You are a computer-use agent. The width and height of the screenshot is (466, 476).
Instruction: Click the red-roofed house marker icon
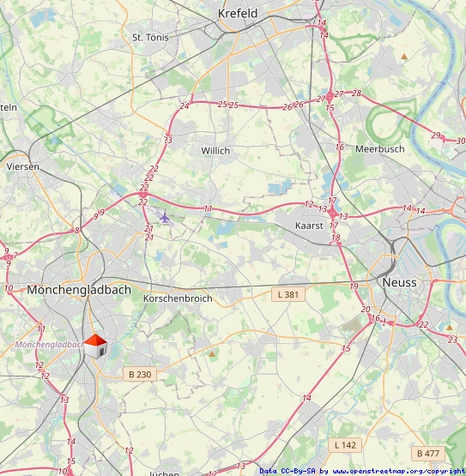pos(95,346)
